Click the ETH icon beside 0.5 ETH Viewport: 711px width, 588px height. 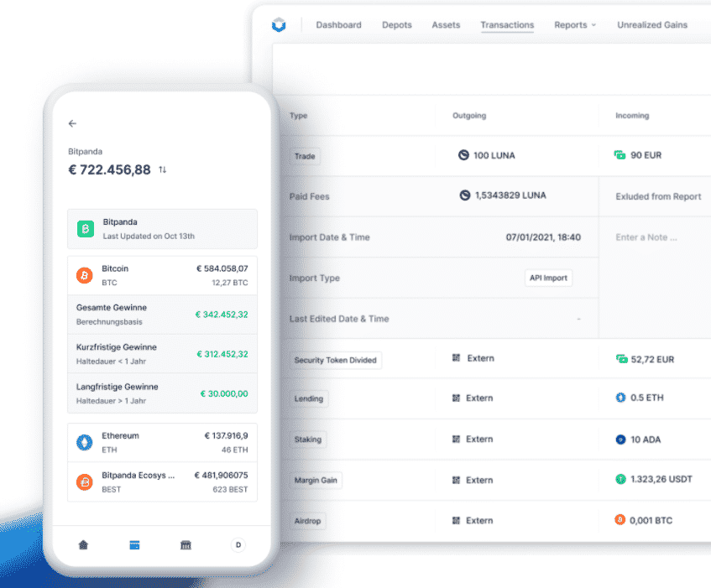621,398
